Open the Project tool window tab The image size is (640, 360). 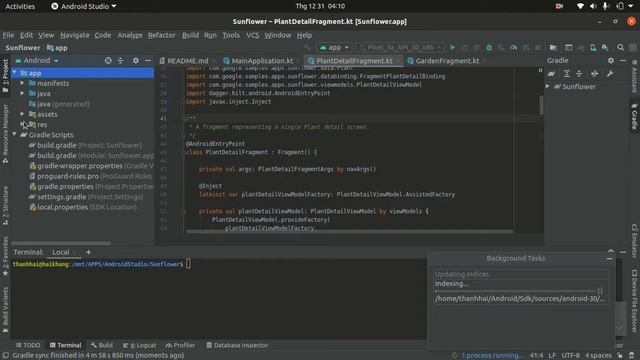pyautogui.click(x=5, y=76)
